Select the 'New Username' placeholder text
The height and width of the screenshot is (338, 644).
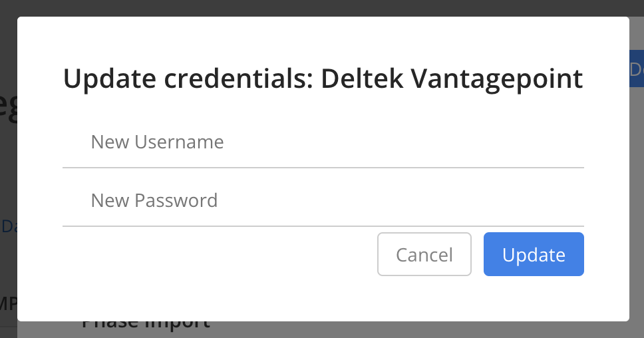pyautogui.click(x=157, y=142)
